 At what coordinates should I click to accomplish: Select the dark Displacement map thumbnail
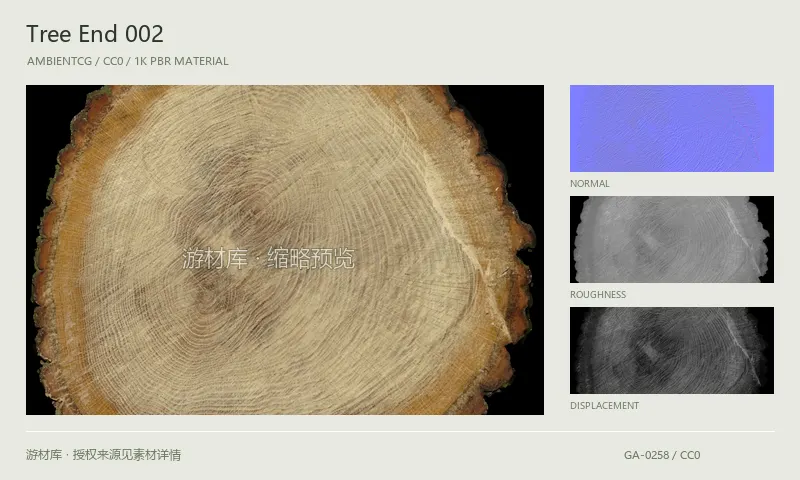671,350
